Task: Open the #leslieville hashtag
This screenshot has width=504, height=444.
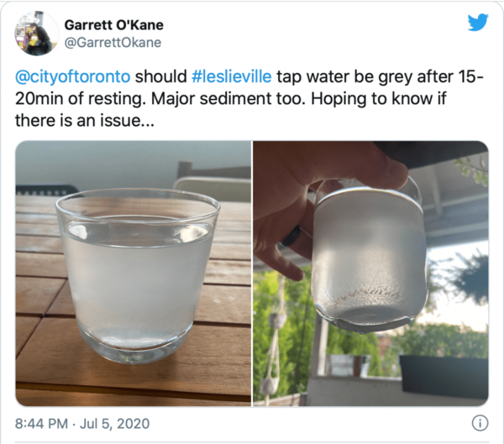Action: [232, 76]
